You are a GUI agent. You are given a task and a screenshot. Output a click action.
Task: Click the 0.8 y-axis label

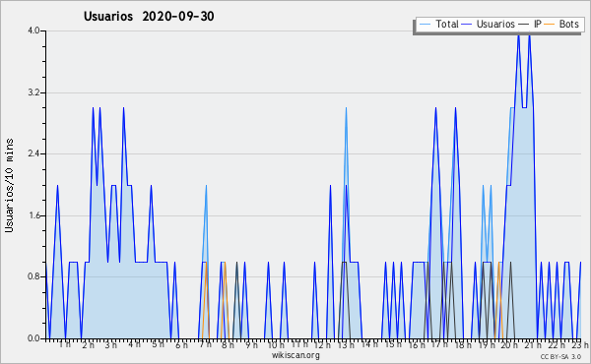pos(33,276)
